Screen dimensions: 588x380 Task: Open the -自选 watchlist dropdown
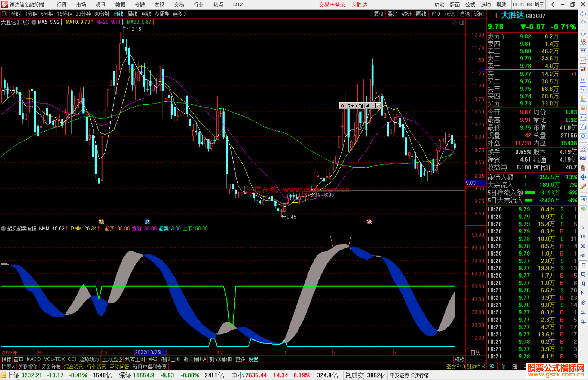click(464, 14)
